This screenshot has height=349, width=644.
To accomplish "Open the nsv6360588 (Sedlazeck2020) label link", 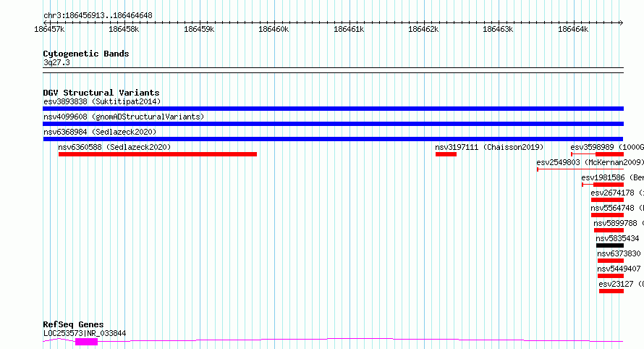I will [x=114, y=147].
